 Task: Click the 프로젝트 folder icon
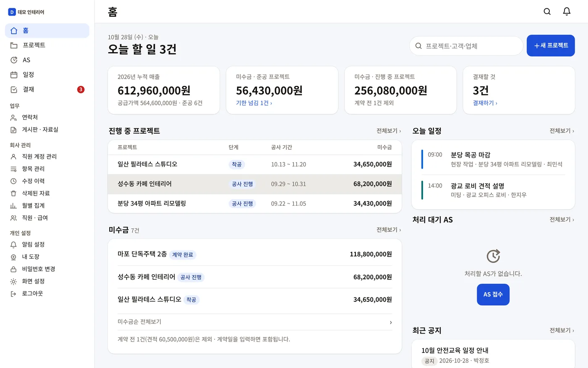click(14, 45)
